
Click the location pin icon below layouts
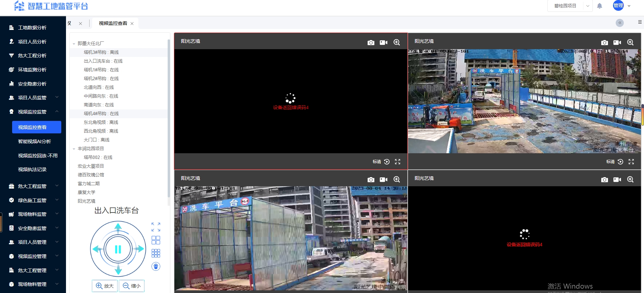[156, 266]
